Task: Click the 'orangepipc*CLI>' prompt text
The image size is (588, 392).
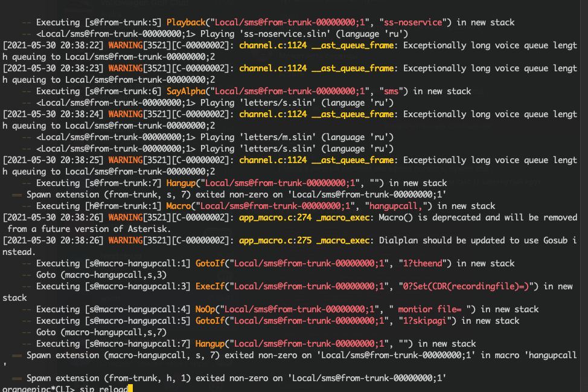Action: tap(39, 388)
